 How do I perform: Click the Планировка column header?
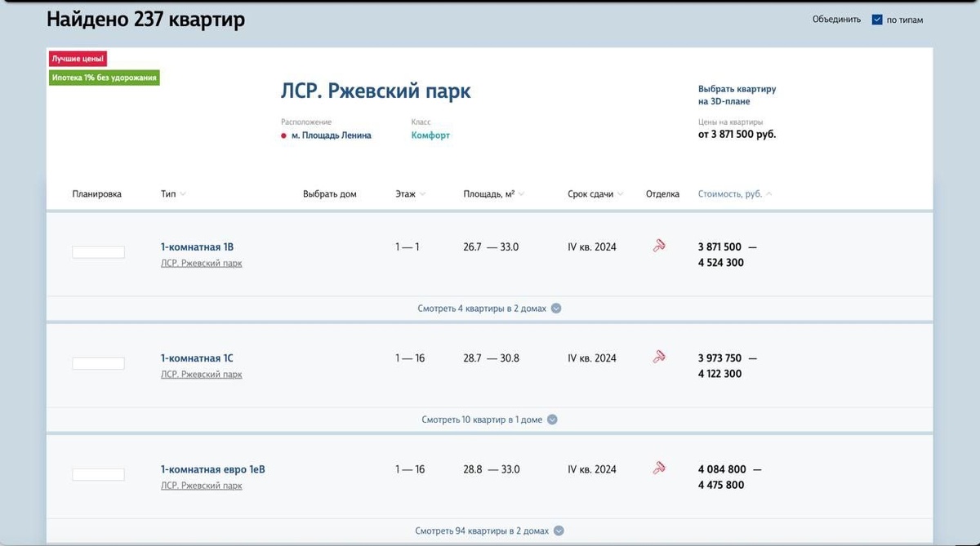[96, 194]
